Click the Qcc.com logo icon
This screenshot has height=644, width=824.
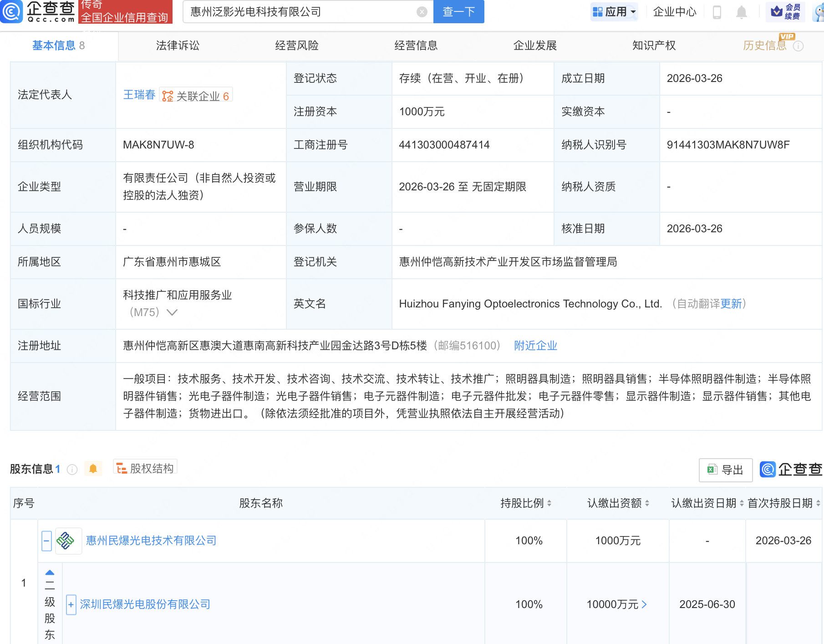(12, 11)
